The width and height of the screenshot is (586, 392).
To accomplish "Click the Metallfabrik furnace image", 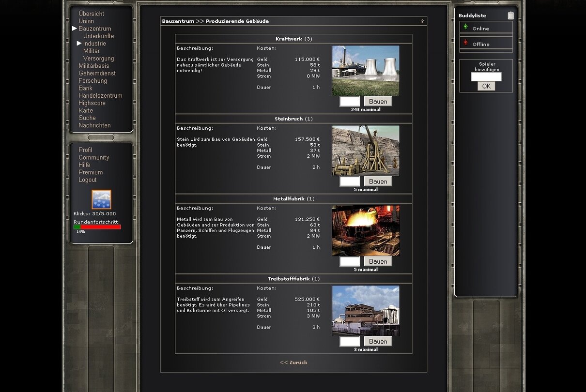I will 366,230.
